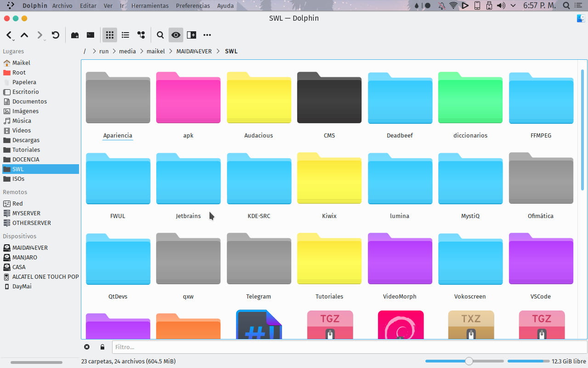Open the forward-history dropdown arrow
The width and height of the screenshot is (588, 368).
tap(45, 40)
